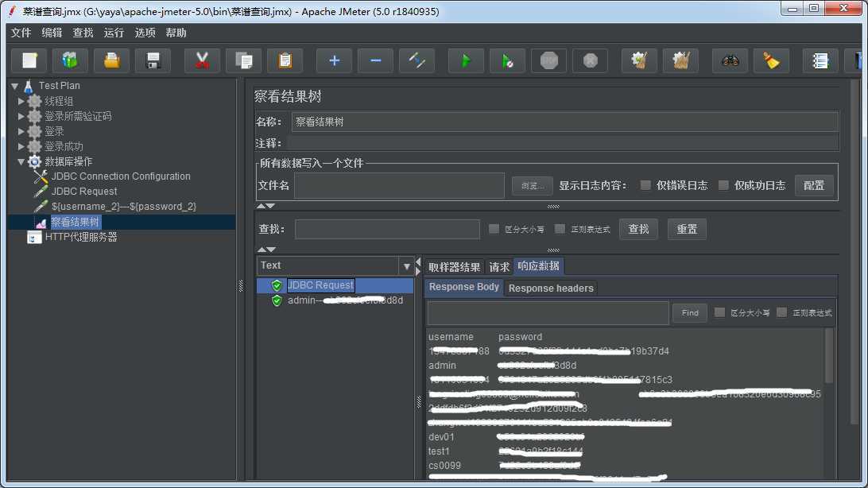Screen dimensions: 868x488
Task: Click the New test plan icon
Action: pyautogui.click(x=29, y=60)
